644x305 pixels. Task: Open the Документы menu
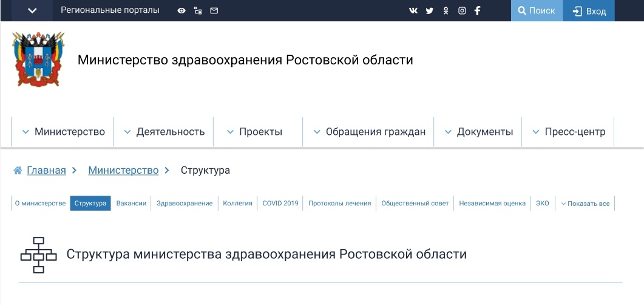[478, 132]
